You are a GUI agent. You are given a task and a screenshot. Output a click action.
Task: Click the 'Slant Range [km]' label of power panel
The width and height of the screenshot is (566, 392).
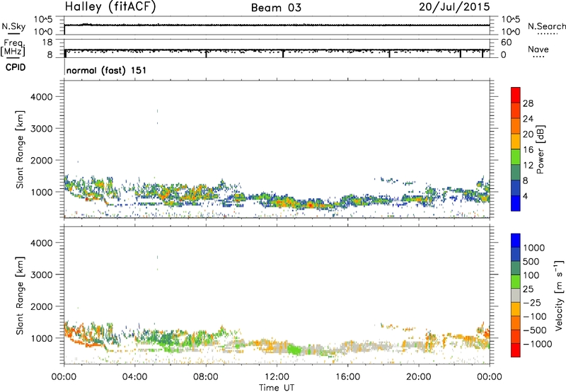coord(20,150)
